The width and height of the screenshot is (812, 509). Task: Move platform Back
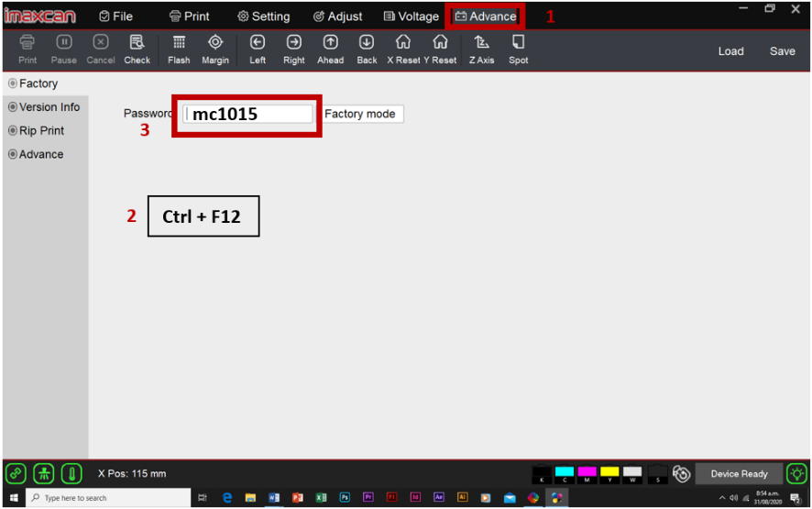coord(367,50)
